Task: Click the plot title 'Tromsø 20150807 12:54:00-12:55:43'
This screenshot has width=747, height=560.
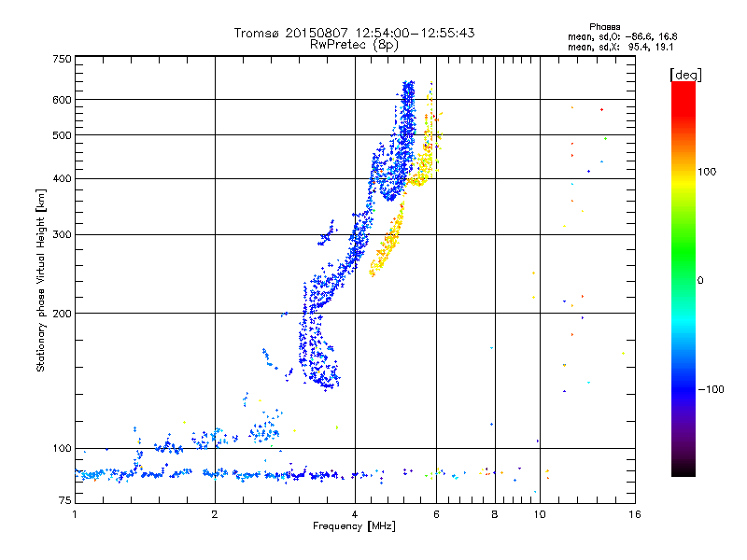Action: (x=354, y=33)
